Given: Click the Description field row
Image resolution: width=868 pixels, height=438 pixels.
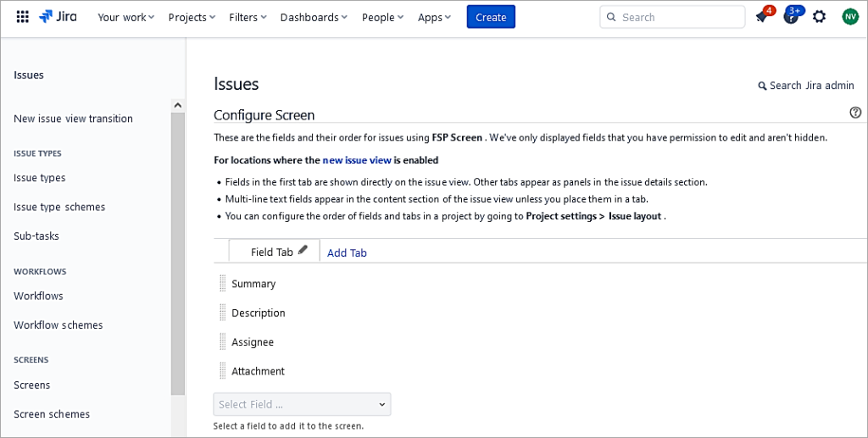Looking at the screenshot, I should tap(259, 313).
